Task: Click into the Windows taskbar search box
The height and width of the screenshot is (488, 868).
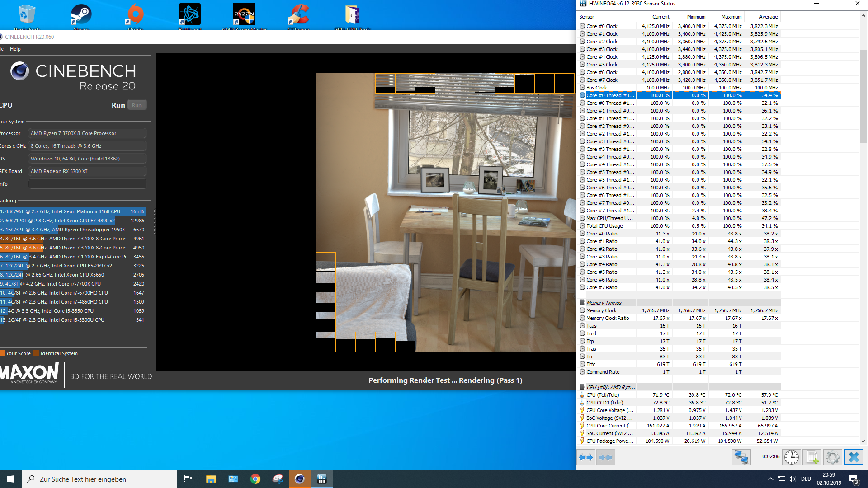Action: tap(99, 479)
